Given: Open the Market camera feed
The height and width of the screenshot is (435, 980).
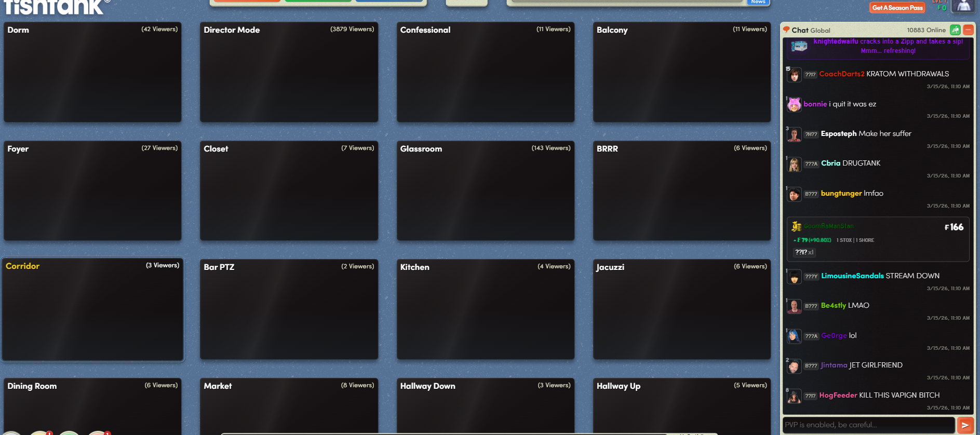Looking at the screenshot, I should (x=289, y=406).
